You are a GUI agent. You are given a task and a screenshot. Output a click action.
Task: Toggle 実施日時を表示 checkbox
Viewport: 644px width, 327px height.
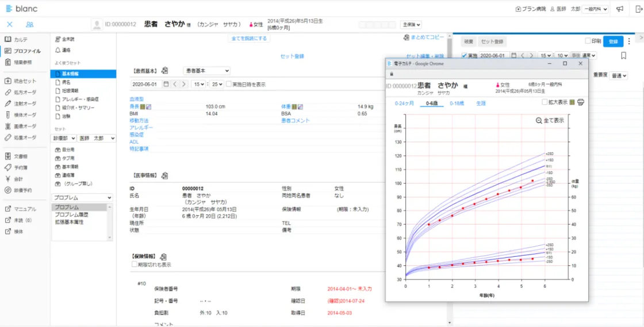[229, 84]
